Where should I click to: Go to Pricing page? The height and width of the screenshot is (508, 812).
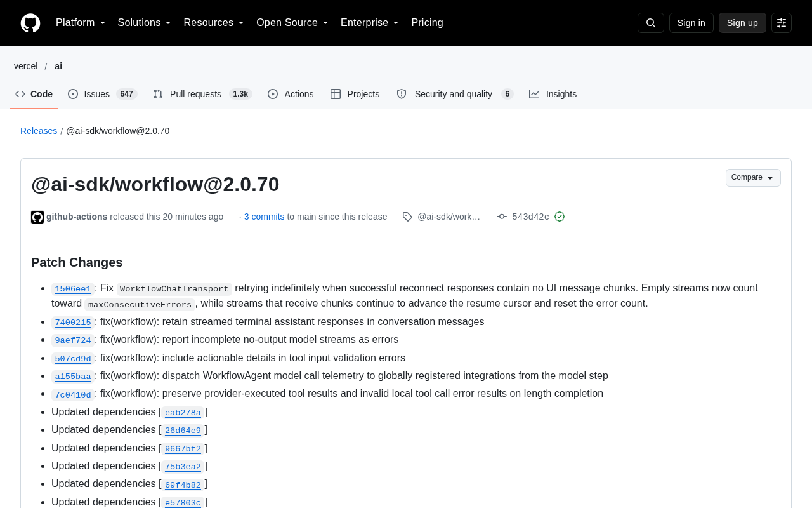(x=427, y=23)
